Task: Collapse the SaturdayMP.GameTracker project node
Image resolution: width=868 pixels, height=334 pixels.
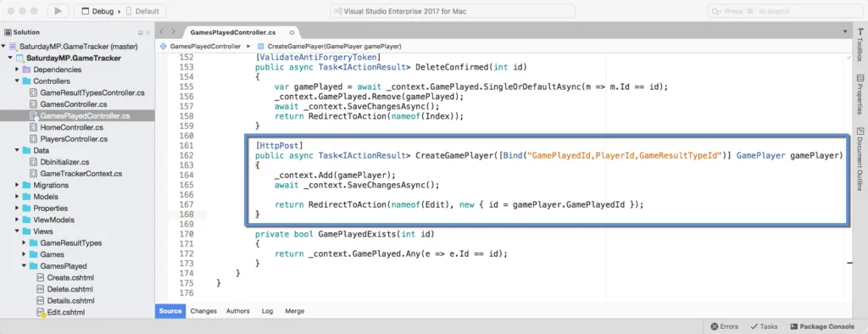Action: (10, 58)
